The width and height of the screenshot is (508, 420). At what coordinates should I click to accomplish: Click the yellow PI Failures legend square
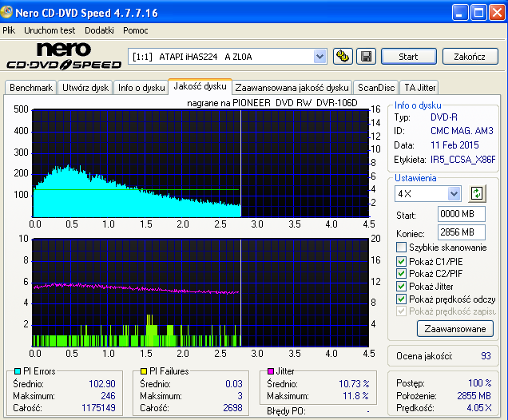144,371
